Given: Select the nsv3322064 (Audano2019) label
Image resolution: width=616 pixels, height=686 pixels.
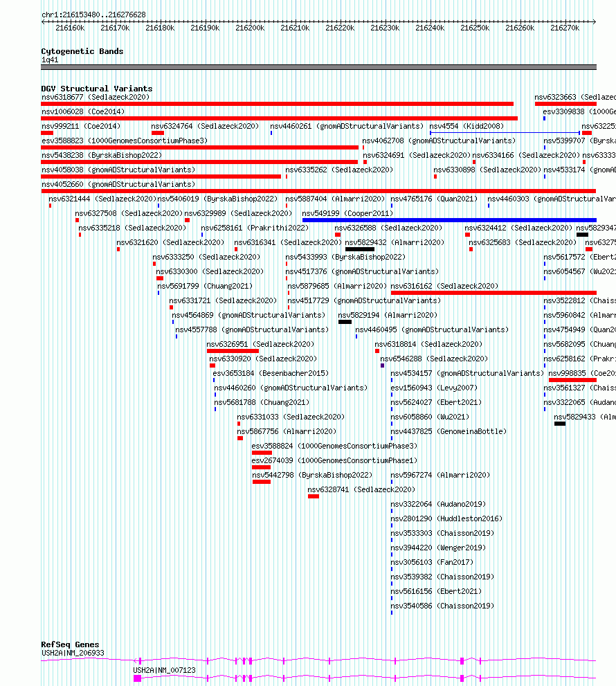Looking at the screenshot, I should tap(438, 504).
